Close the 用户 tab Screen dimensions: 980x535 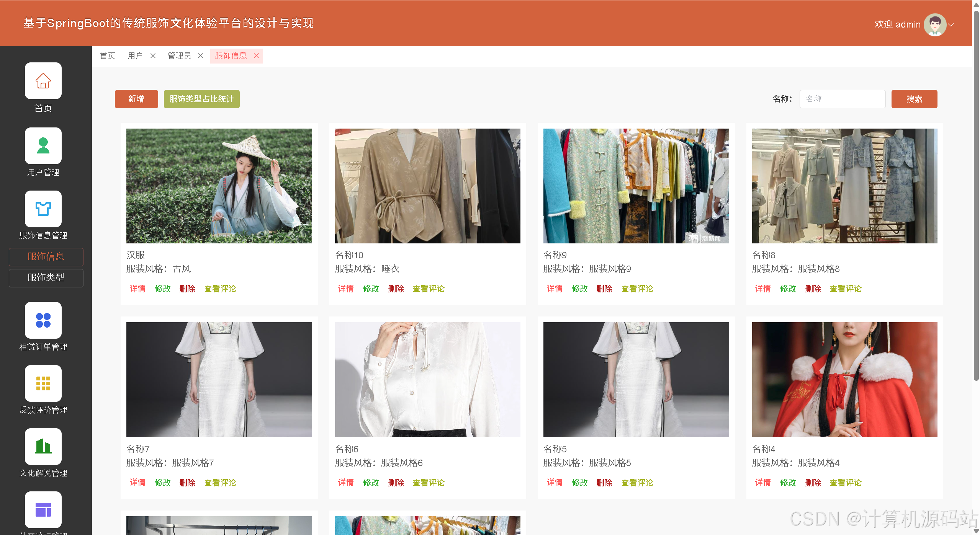153,56
